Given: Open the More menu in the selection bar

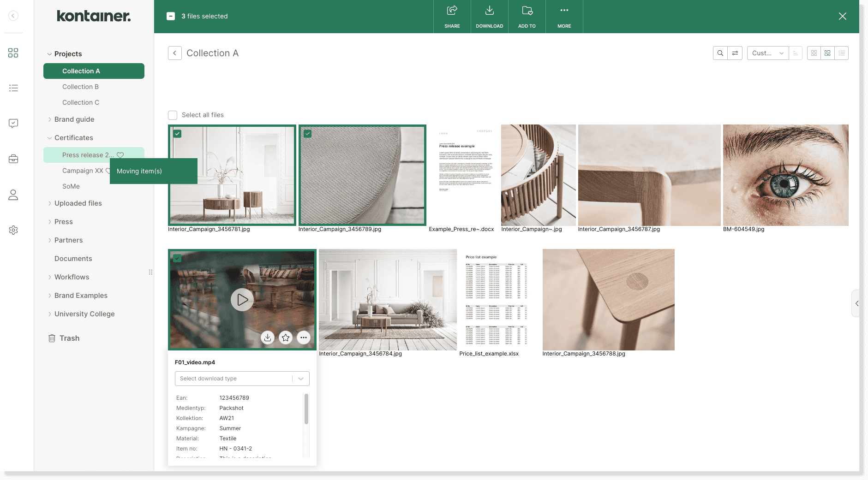Looking at the screenshot, I should [x=564, y=16].
